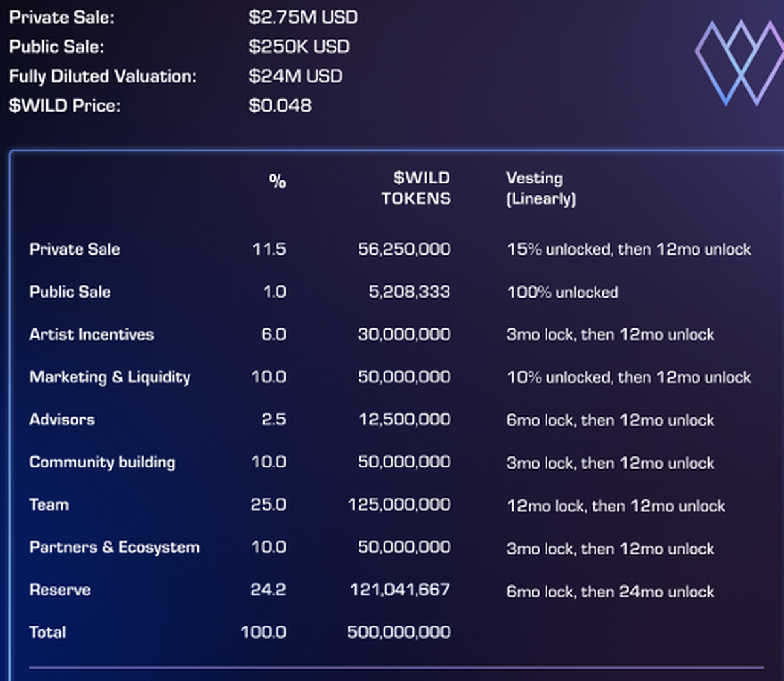
Task: Click the Public Sale 5,208,333 token amount
Action: click(x=409, y=292)
